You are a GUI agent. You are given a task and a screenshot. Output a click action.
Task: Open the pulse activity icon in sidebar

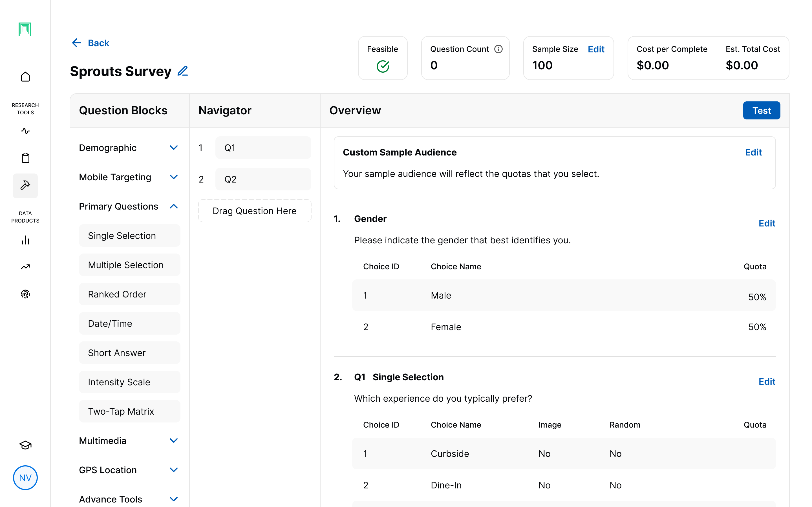pyautogui.click(x=25, y=131)
